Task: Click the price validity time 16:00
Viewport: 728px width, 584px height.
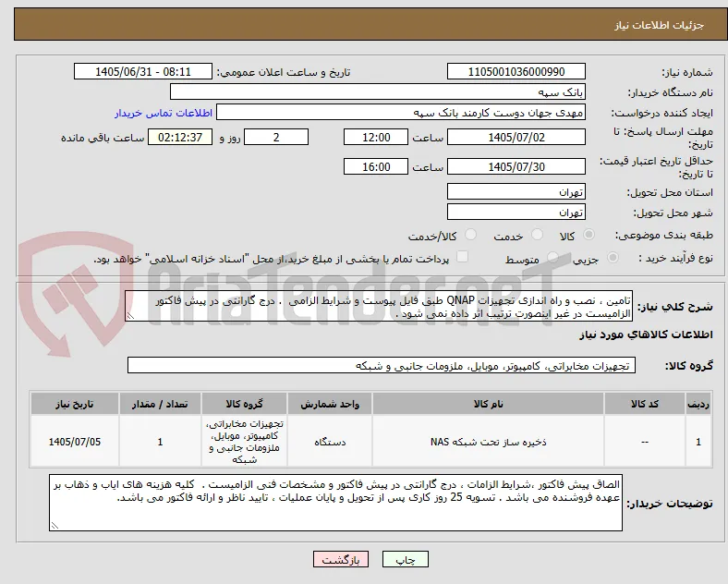Action: 376,166
